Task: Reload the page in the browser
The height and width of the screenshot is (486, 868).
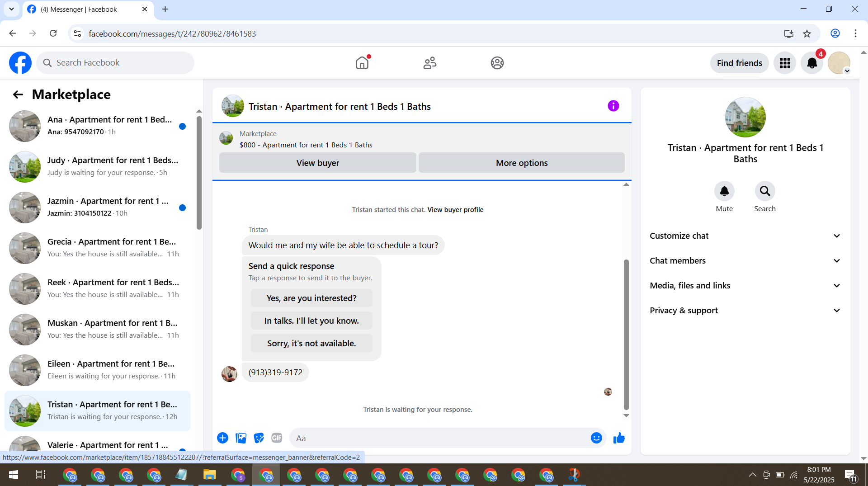Action: [x=53, y=33]
